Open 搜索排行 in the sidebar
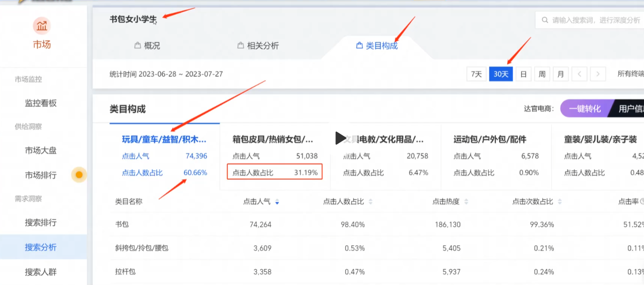The width and height of the screenshot is (644, 285). [x=41, y=222]
